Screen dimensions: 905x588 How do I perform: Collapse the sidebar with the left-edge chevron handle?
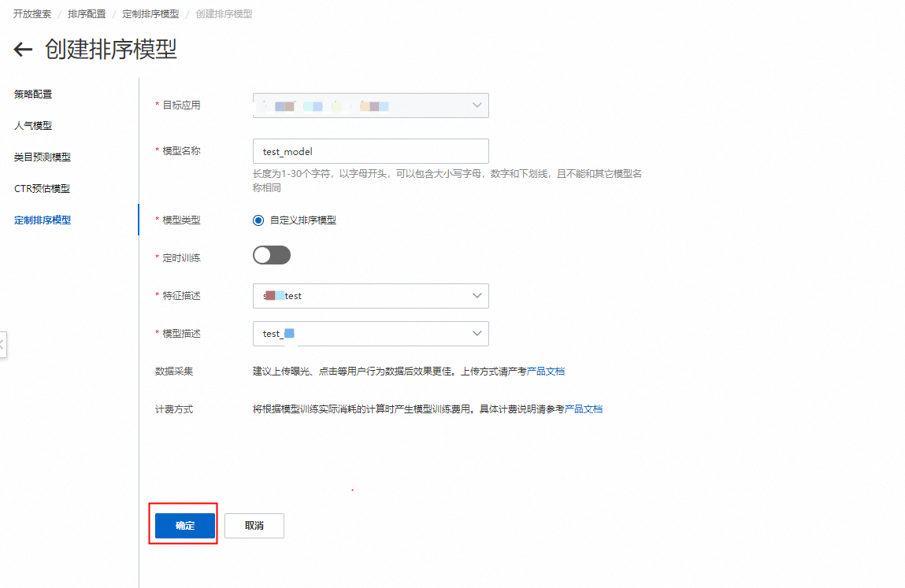tap(3, 345)
